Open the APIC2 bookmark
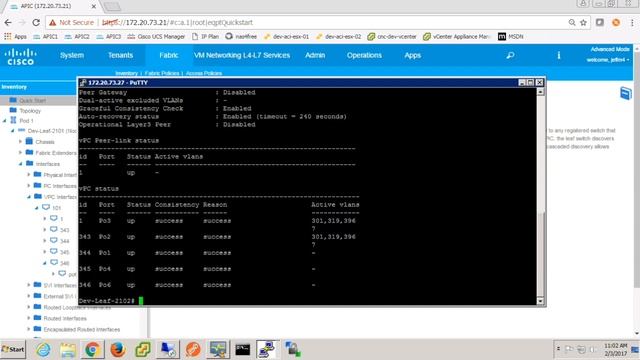 [77, 36]
